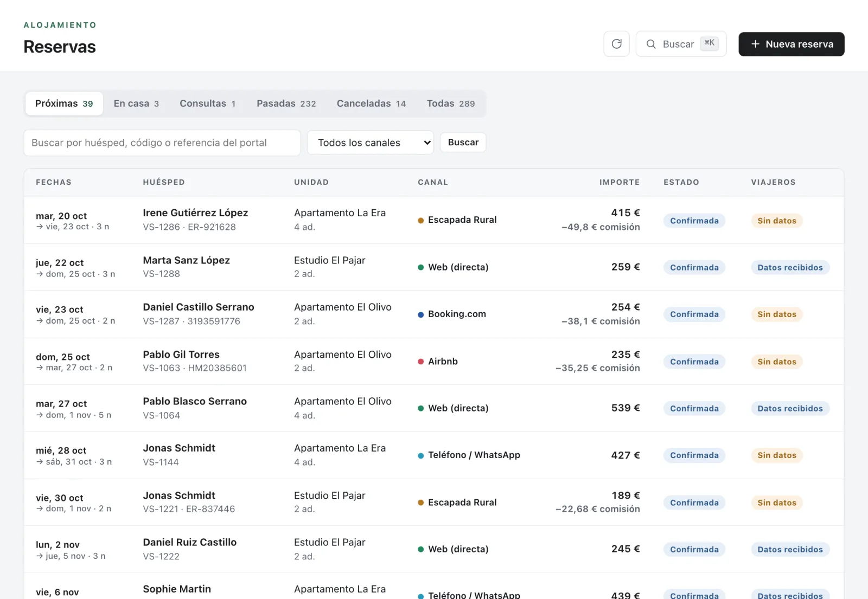Click the Buscar button beside the channel filter

click(x=463, y=142)
